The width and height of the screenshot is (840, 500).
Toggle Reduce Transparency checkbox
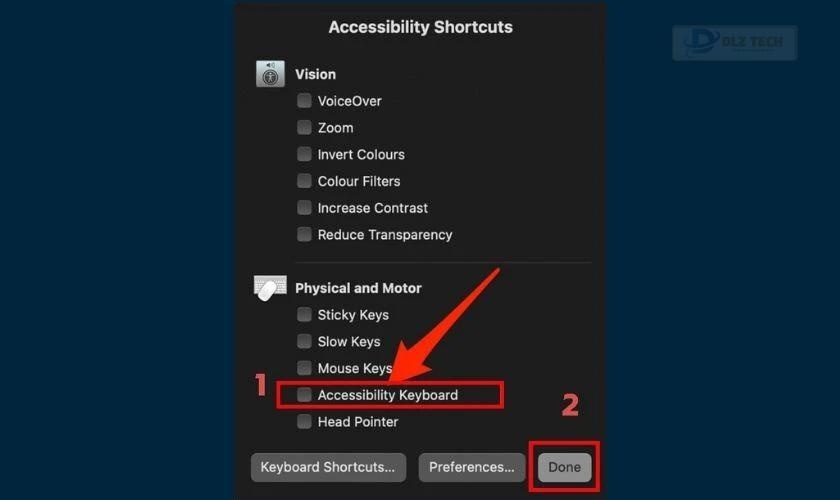[304, 234]
